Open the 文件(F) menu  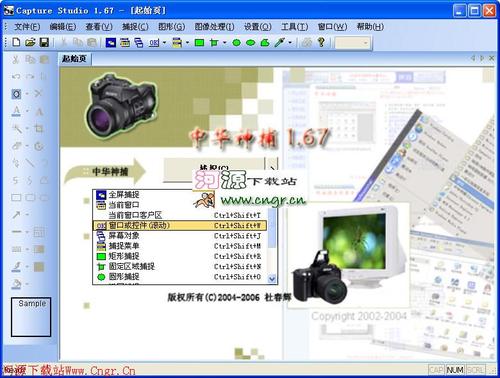[x=27, y=27]
